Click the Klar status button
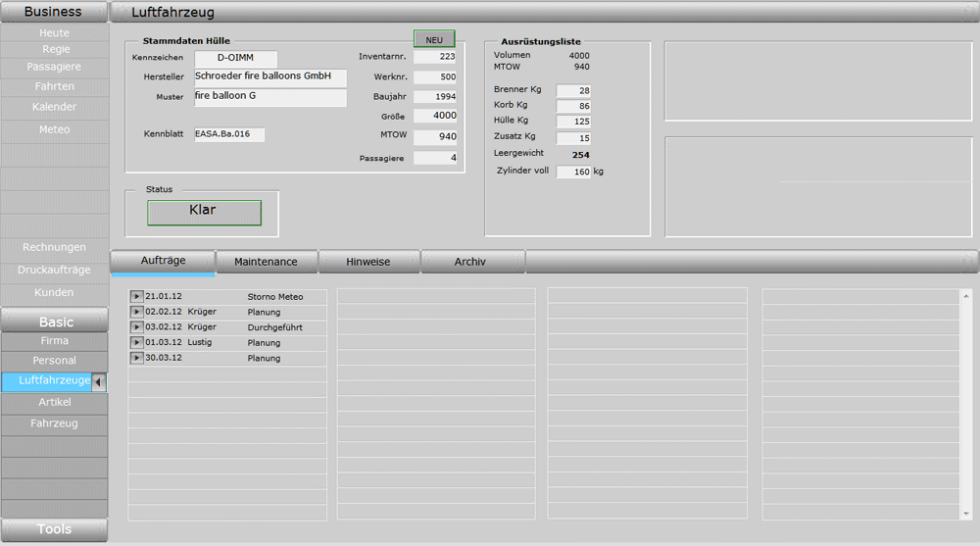Screen dimensions: 980x546 (204, 212)
